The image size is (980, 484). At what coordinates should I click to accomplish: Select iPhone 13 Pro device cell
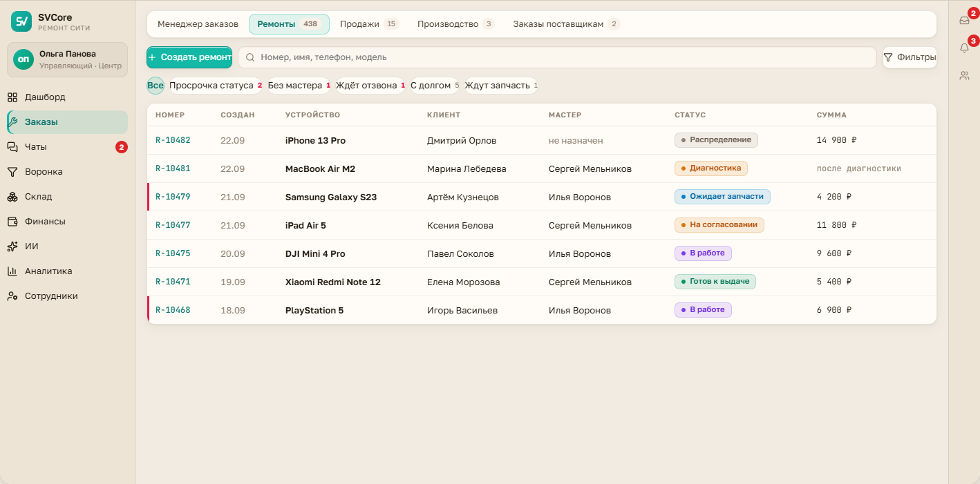[x=315, y=140]
